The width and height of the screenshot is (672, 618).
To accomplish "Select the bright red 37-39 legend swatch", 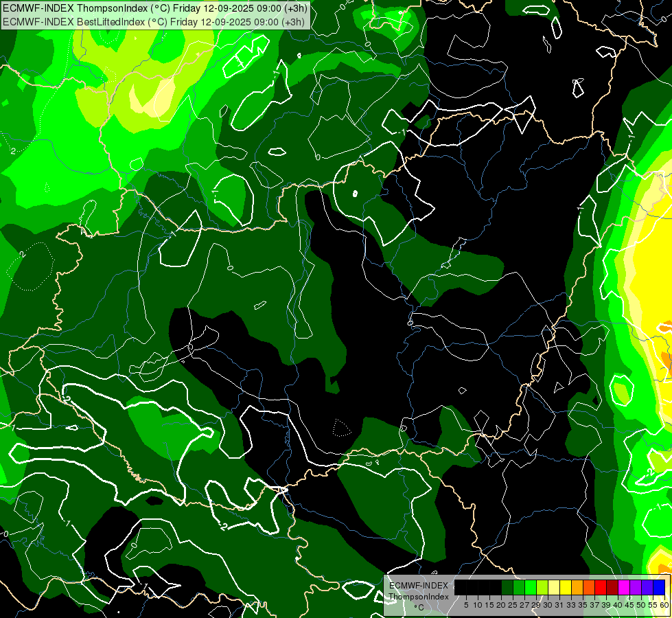I will click(601, 588).
